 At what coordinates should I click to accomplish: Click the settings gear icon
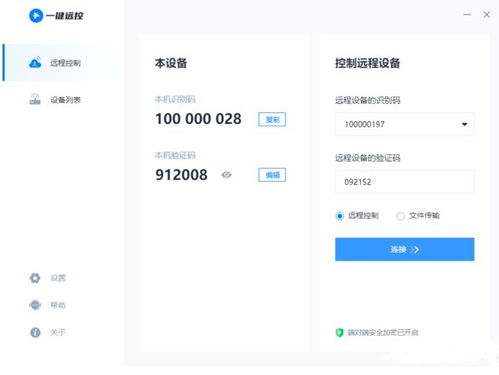click(x=35, y=278)
